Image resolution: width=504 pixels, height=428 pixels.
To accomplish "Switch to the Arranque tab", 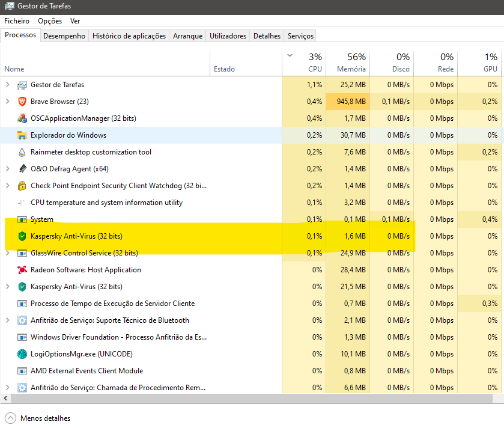I will click(x=187, y=36).
